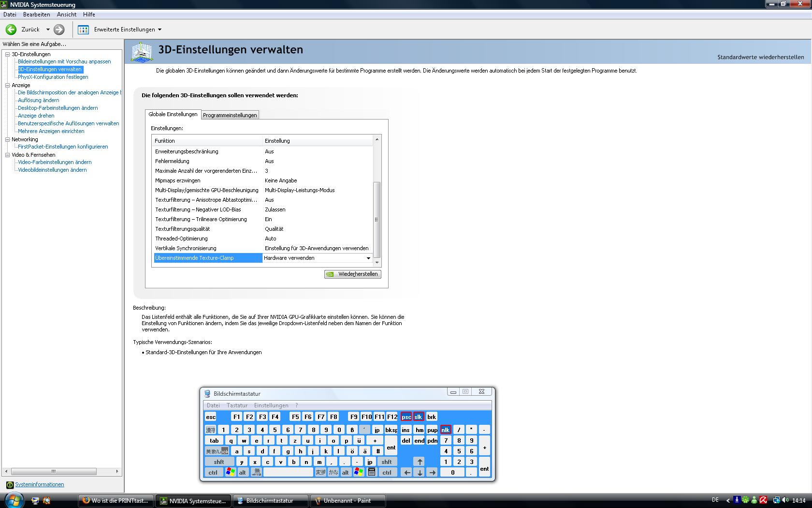This screenshot has width=812, height=508.
Task: Toggle the right ctrl key on the on-screen keyboard
Action: click(387, 472)
